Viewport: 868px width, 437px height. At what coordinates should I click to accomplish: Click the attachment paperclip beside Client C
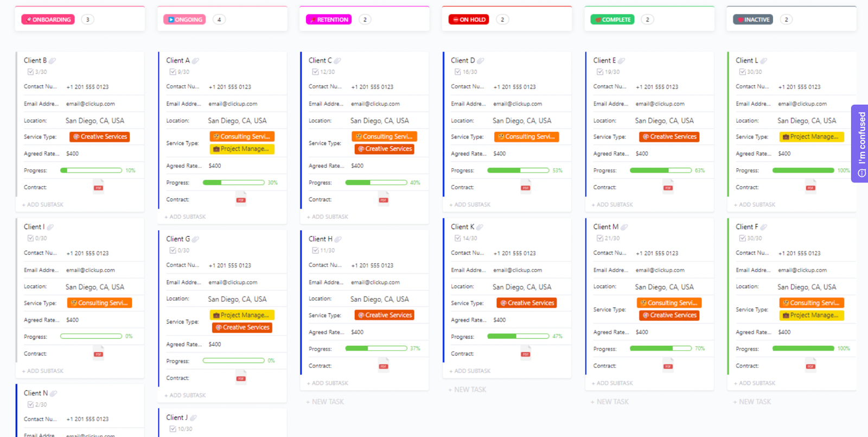point(337,61)
